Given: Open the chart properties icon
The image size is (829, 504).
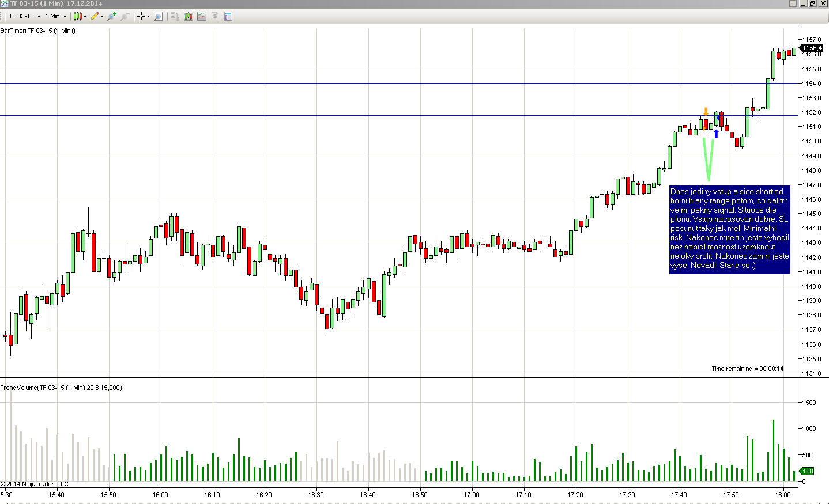Looking at the screenshot, I should coord(228,16).
